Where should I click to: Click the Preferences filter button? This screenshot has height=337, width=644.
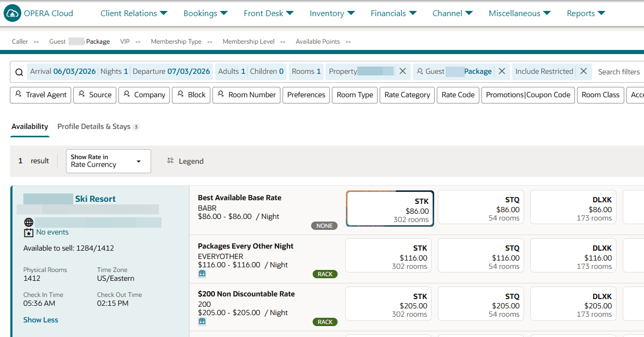306,95
